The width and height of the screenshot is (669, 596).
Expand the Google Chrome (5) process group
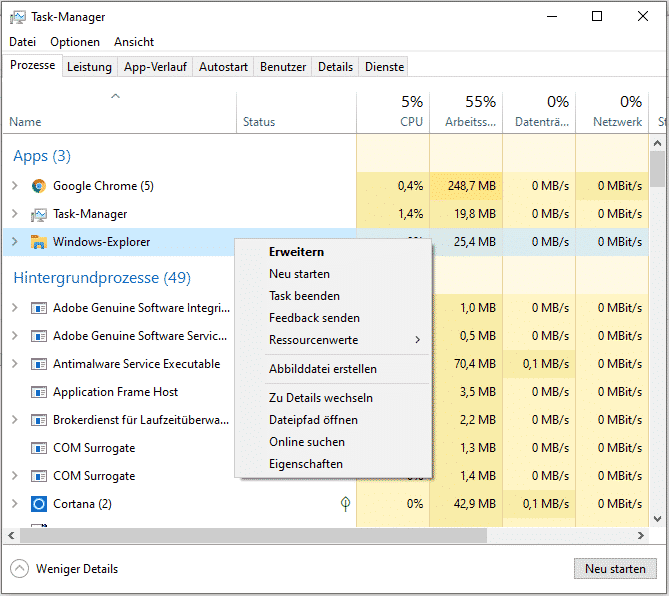tap(15, 186)
